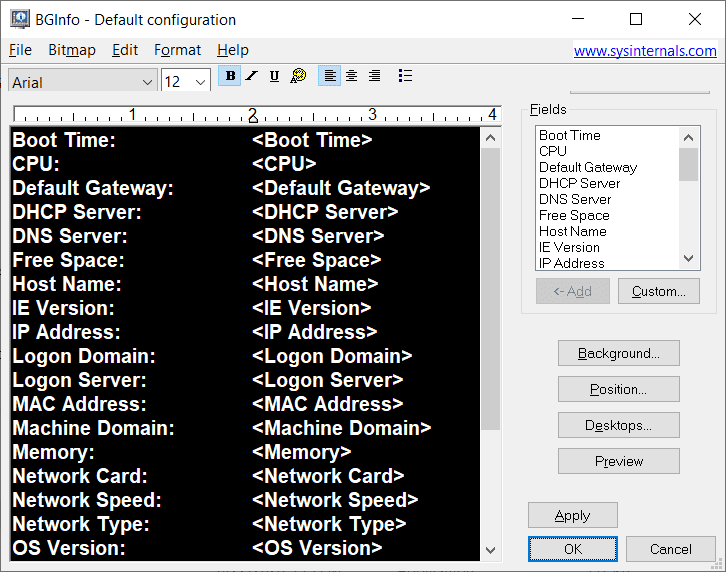This screenshot has height=572, width=726.
Task: Click the <DHCP Server> placeholder in the editor
Action: (x=325, y=212)
